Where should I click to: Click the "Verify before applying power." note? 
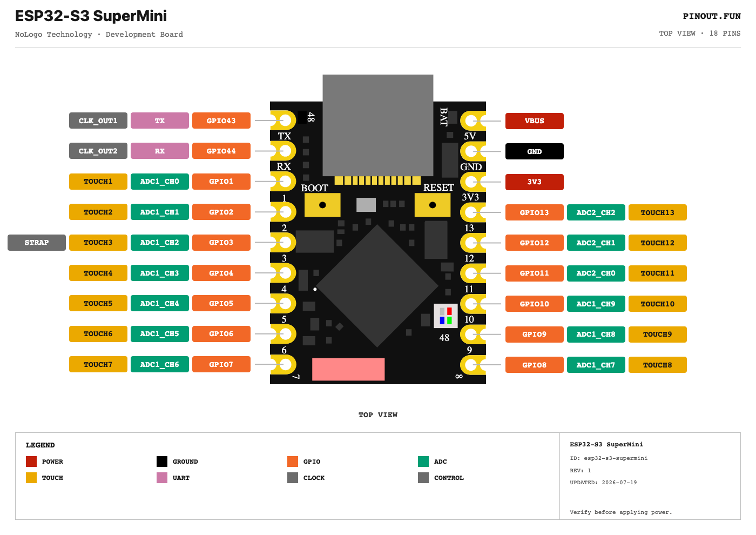621,512
